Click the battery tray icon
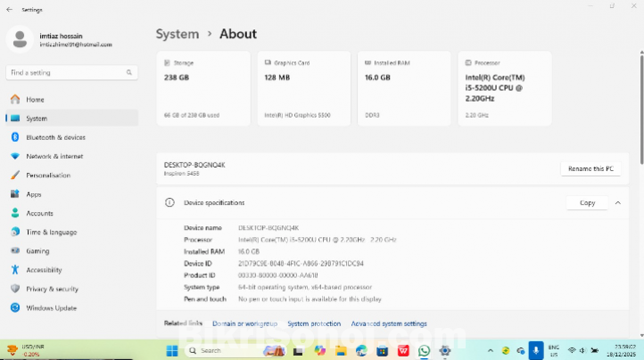The width and height of the screenshot is (644, 360). click(x=594, y=350)
